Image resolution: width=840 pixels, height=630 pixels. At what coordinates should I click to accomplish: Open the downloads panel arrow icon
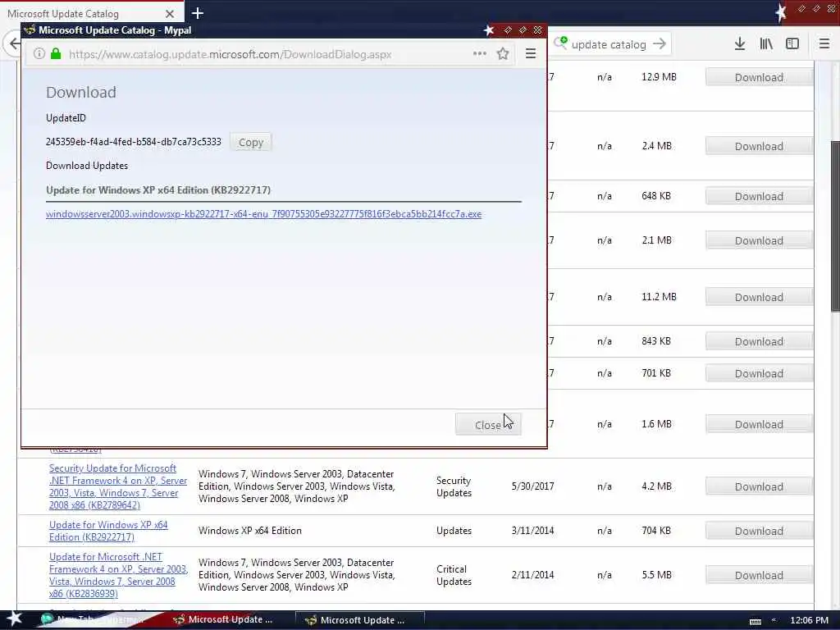740,44
